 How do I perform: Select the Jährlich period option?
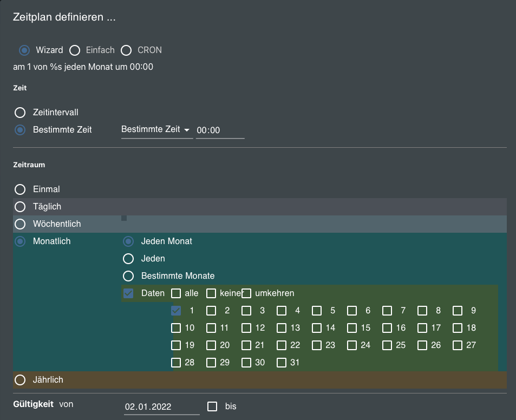click(x=20, y=380)
